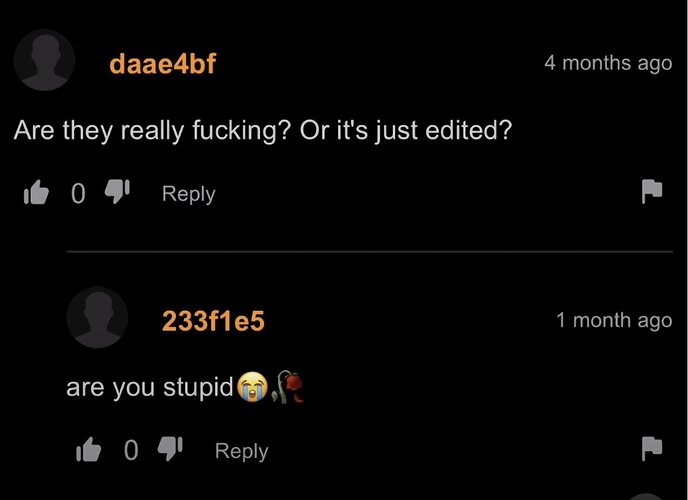Image resolution: width=688 pixels, height=500 pixels.
Task: Click the '4 months ago' timestamp
Action: [x=608, y=63]
